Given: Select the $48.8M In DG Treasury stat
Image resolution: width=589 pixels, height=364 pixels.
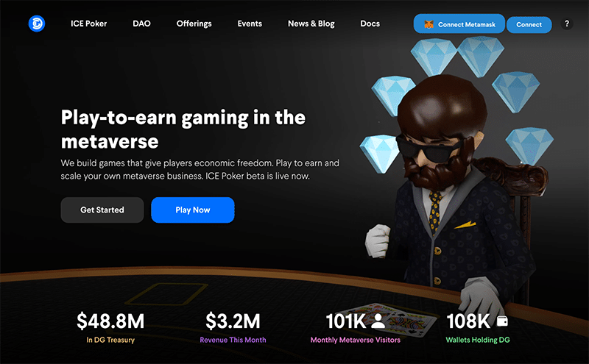Looking at the screenshot, I should (x=110, y=326).
